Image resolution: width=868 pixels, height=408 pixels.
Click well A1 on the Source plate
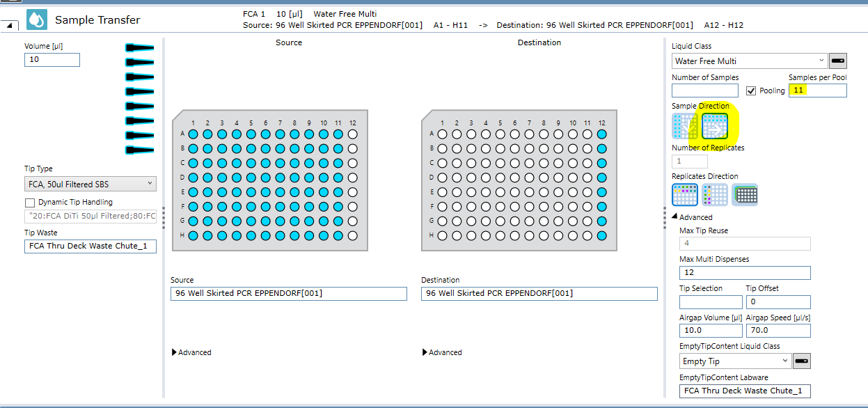[x=193, y=134]
